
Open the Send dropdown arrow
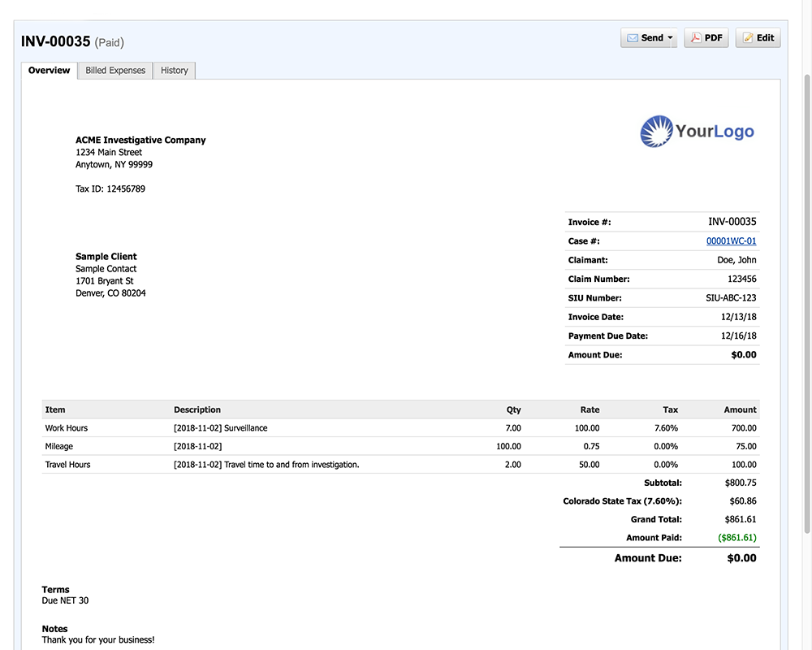tap(670, 38)
